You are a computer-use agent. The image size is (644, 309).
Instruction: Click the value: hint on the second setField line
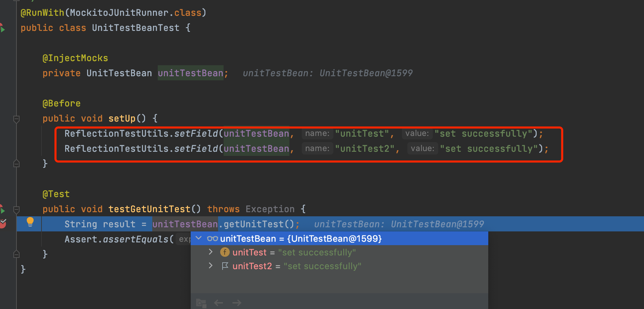tap(422, 149)
